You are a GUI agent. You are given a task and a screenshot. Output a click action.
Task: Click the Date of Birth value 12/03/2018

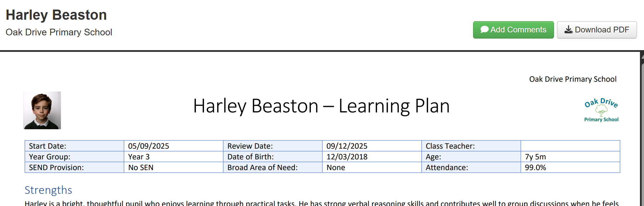347,157
